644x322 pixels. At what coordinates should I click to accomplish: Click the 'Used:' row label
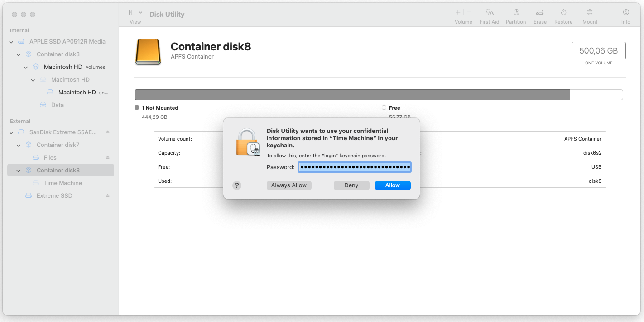point(165,181)
